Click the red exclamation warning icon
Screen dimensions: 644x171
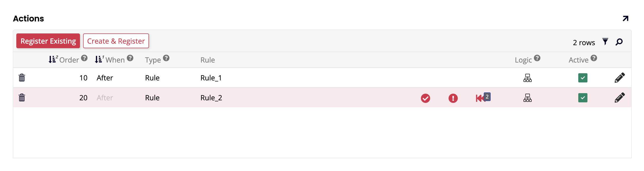click(453, 98)
